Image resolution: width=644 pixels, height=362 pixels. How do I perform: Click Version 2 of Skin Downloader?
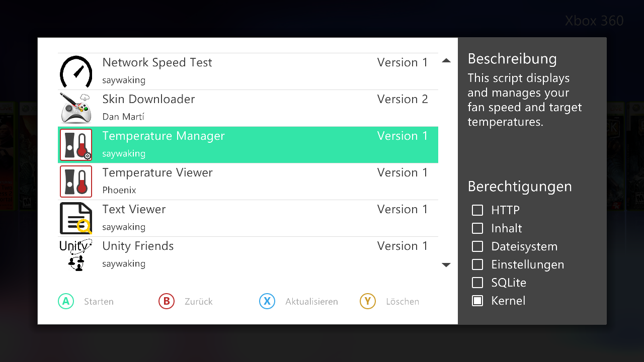pyautogui.click(x=403, y=100)
